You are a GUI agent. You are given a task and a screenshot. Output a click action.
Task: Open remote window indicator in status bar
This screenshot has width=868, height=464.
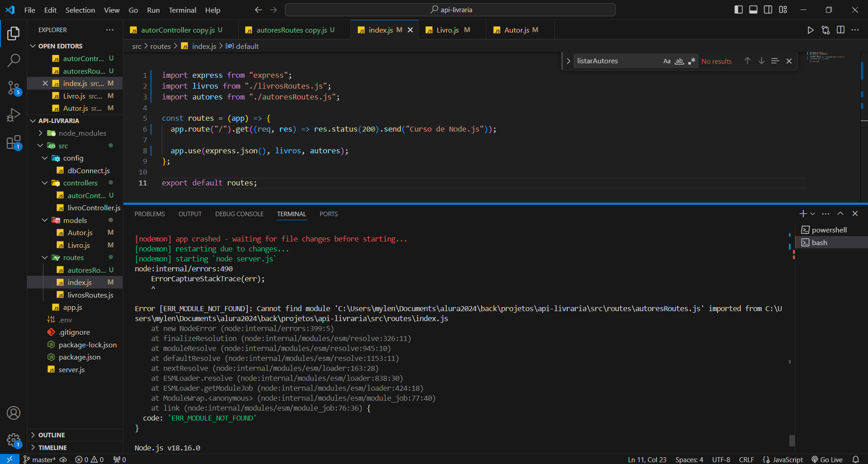[9, 459]
